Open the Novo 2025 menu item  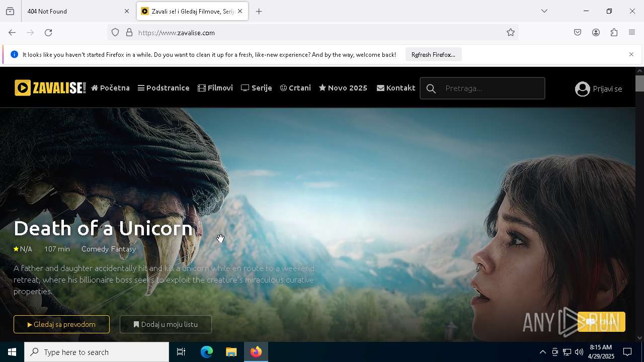(x=343, y=88)
